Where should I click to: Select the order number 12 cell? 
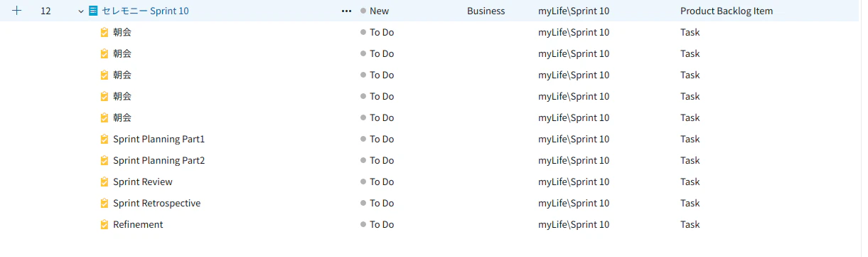(45, 11)
